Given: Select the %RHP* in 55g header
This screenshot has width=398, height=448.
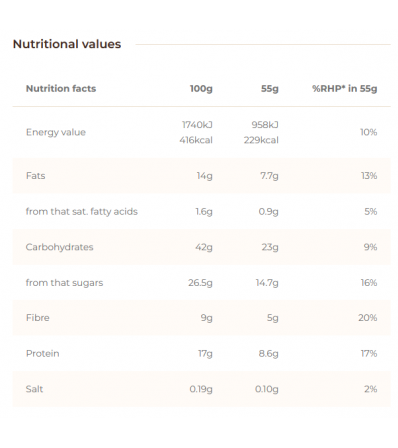Looking at the screenshot, I should 345,89.
